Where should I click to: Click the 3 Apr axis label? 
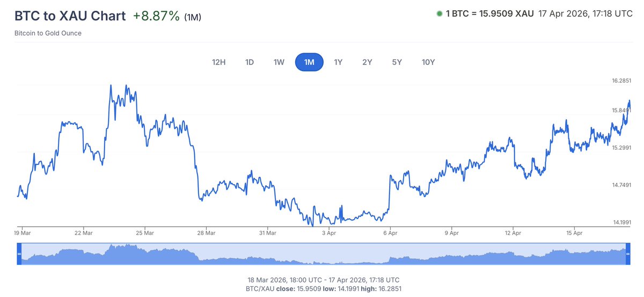[x=328, y=233]
